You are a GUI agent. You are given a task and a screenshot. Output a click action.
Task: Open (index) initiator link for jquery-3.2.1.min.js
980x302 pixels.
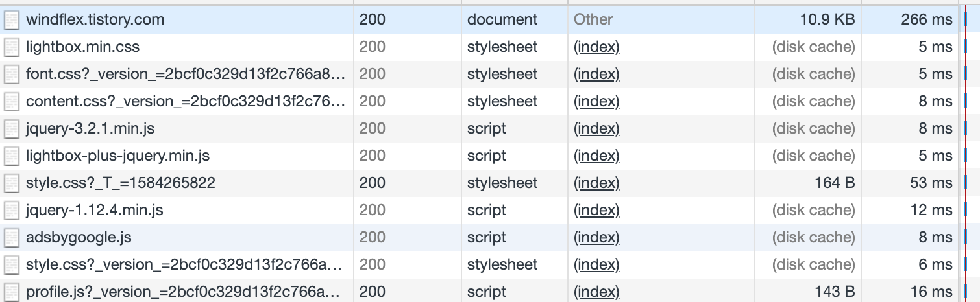pos(596,129)
